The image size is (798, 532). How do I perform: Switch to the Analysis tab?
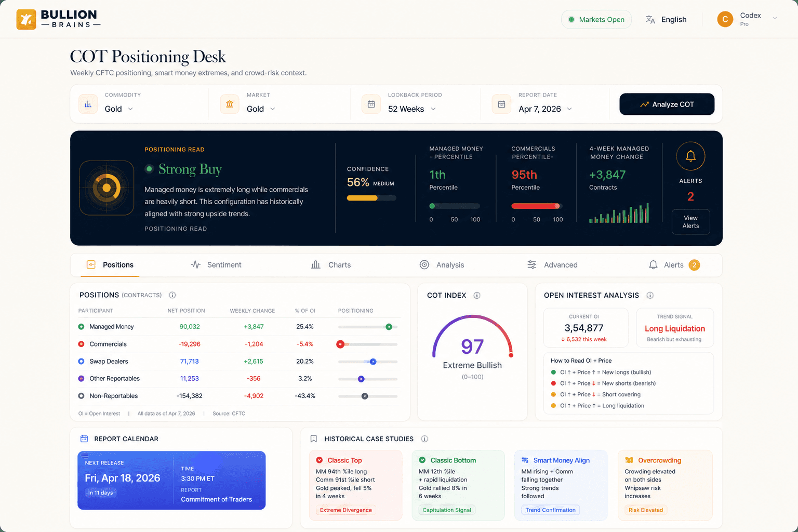(442, 264)
